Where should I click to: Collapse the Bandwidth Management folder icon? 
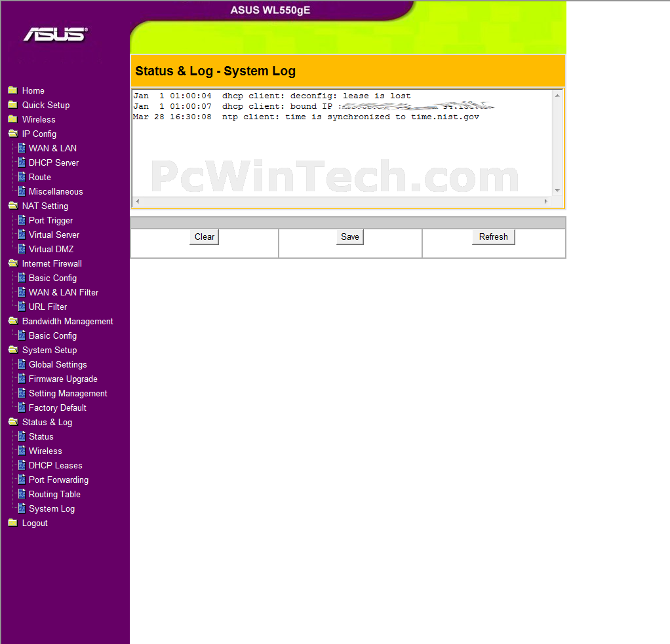pyautogui.click(x=13, y=321)
